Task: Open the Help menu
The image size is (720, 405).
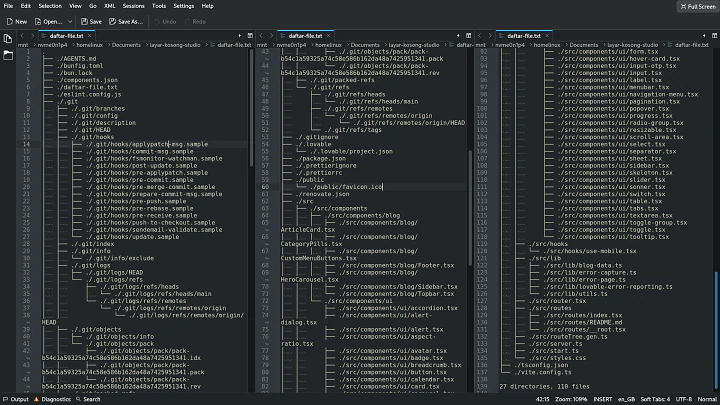Action: pyautogui.click(x=208, y=6)
